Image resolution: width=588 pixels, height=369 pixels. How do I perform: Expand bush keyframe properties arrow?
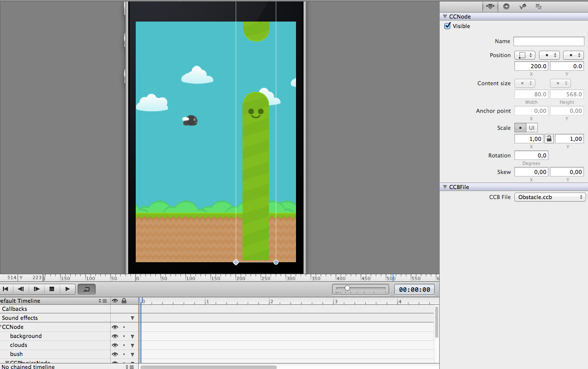(x=132, y=355)
